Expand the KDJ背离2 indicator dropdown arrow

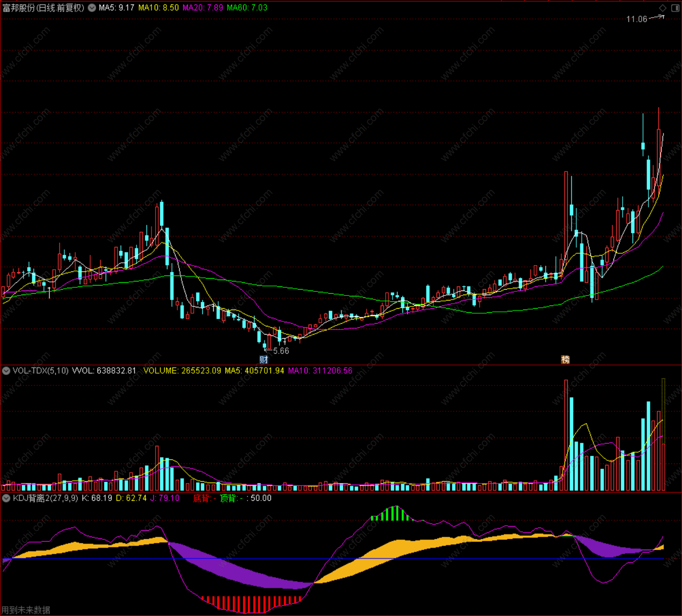[x=6, y=498]
